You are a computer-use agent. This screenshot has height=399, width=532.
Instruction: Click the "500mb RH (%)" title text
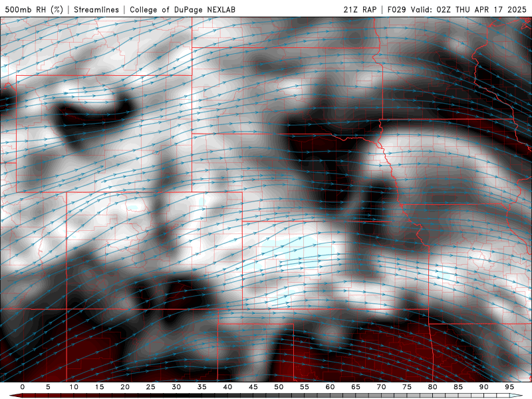[34, 9]
